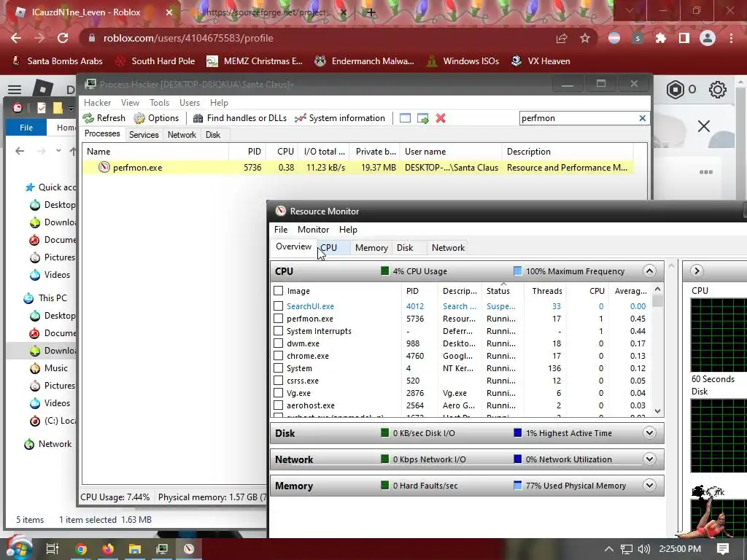Open Roblox hamburger menu
The image size is (747, 560).
[15, 90]
